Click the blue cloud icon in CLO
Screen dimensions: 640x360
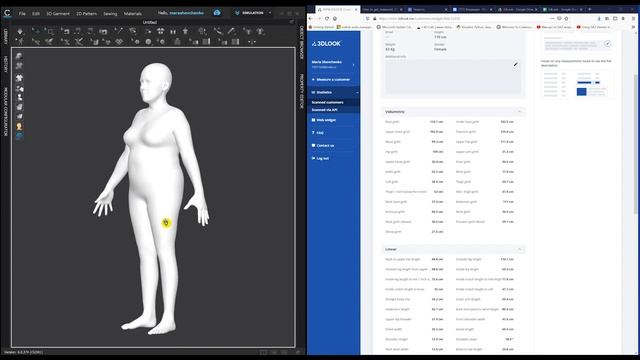(217, 13)
